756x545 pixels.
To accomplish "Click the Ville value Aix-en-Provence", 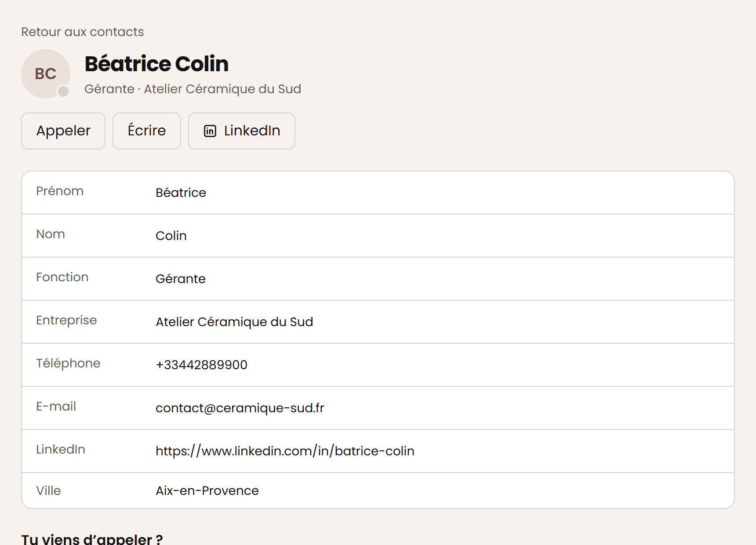I will (207, 490).
